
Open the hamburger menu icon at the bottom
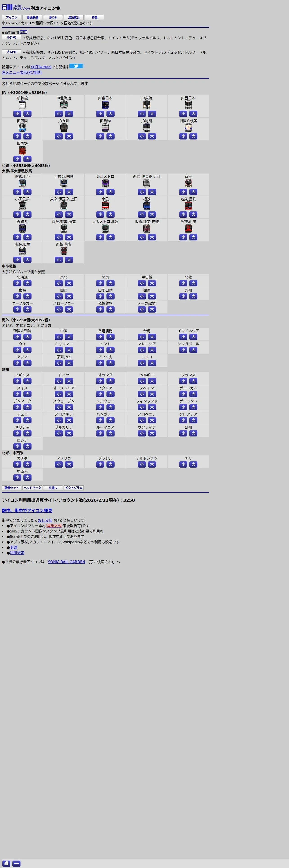pyautogui.click(x=16, y=863)
